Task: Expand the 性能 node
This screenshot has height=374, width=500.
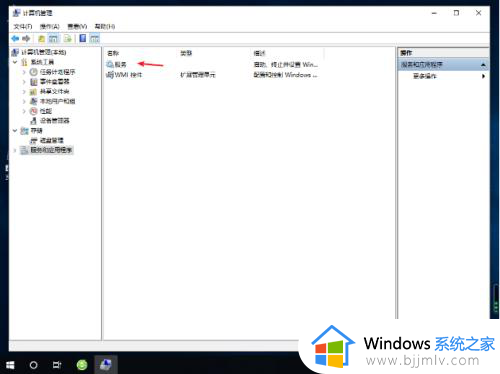Action: (x=24, y=111)
